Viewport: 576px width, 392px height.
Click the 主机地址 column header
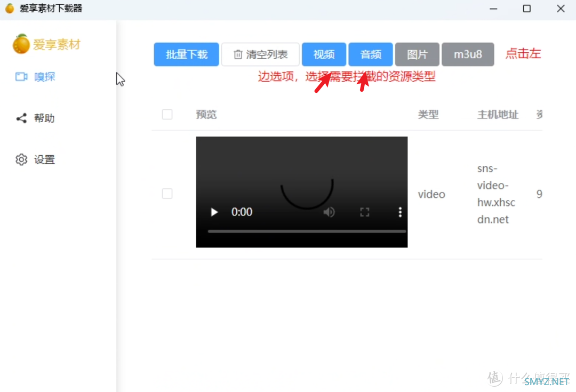click(x=498, y=115)
